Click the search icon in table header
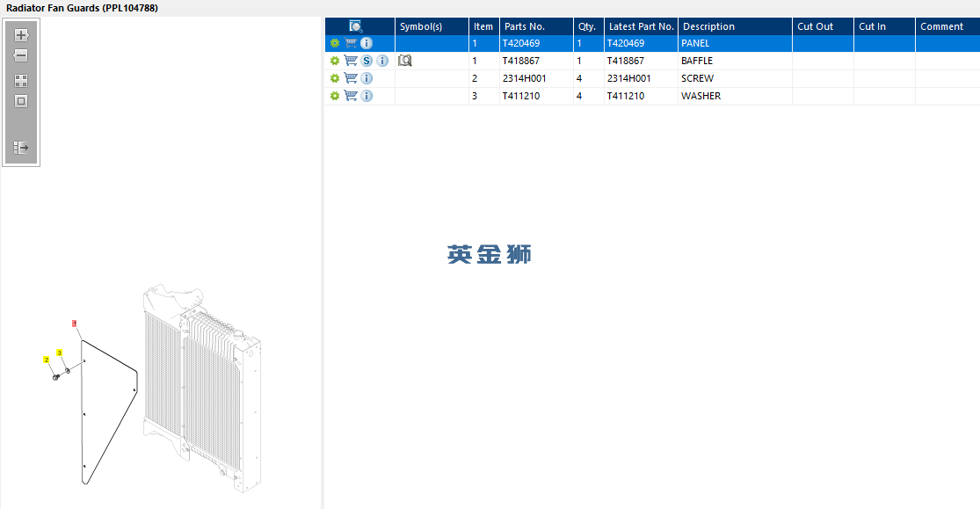The height and width of the screenshot is (509, 980). (x=356, y=26)
